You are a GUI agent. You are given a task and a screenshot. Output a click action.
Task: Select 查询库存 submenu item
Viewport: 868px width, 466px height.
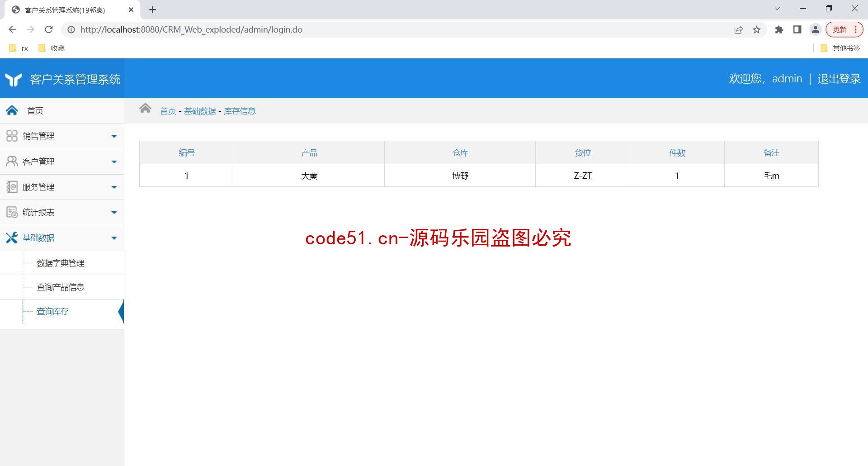tap(52, 311)
